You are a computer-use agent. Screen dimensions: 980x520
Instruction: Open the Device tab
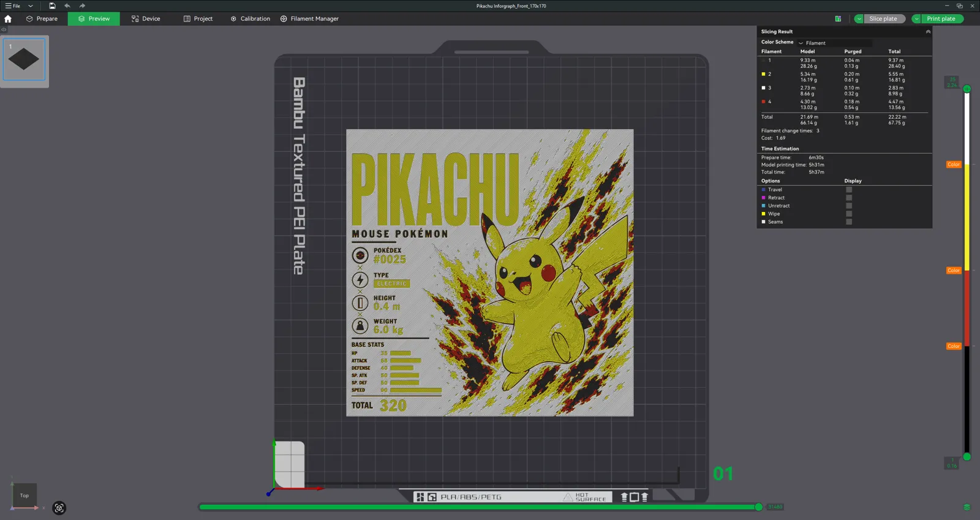(146, 19)
